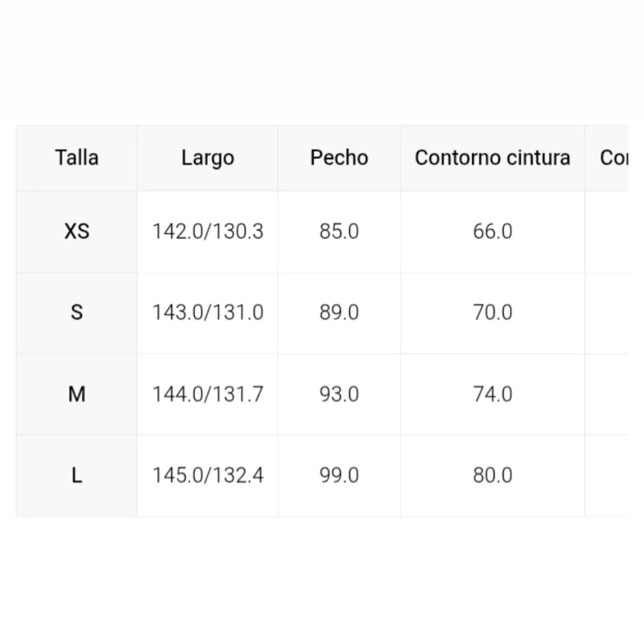Screen dimensions: 644x644
Task: Select the 99.0 chest measurement
Action: click(339, 475)
